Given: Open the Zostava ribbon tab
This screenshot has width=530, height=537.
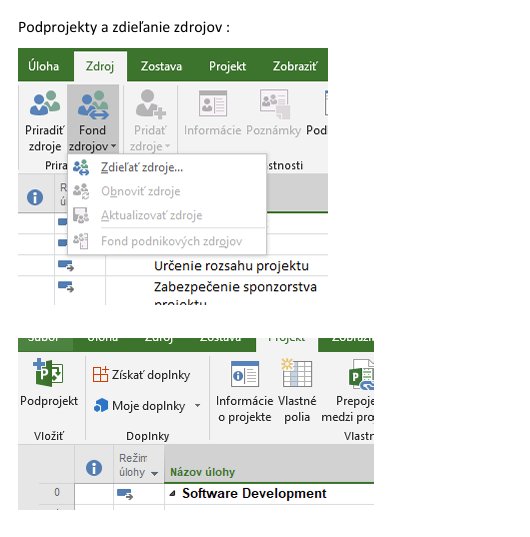Looking at the screenshot, I should point(161,66).
